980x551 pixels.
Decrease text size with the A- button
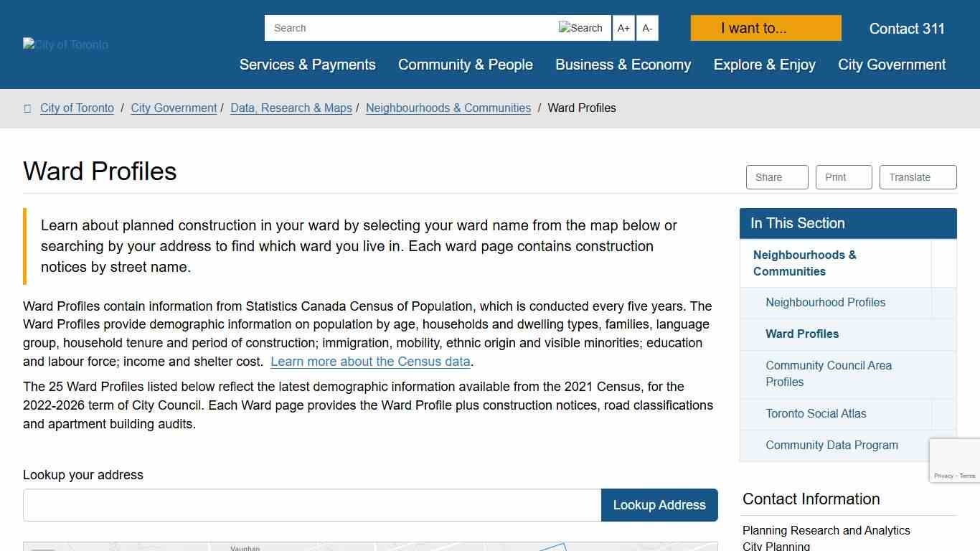[x=647, y=28]
